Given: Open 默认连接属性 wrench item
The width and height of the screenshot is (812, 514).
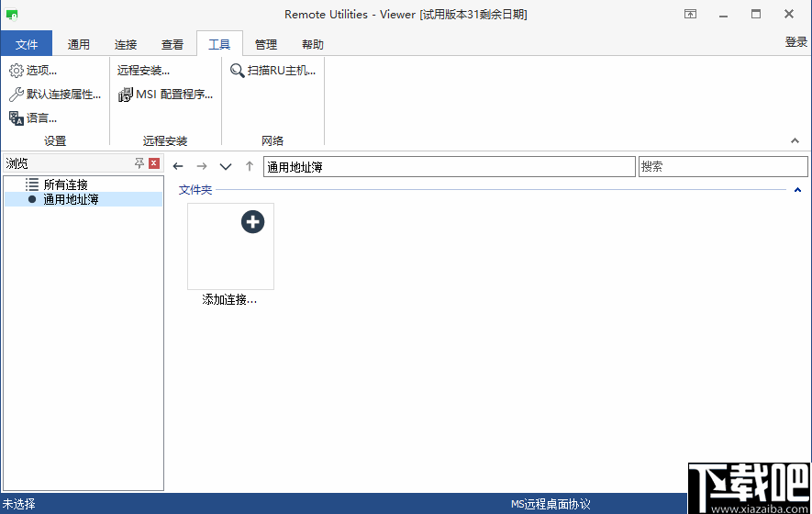Looking at the screenshot, I should pyautogui.click(x=55, y=94).
